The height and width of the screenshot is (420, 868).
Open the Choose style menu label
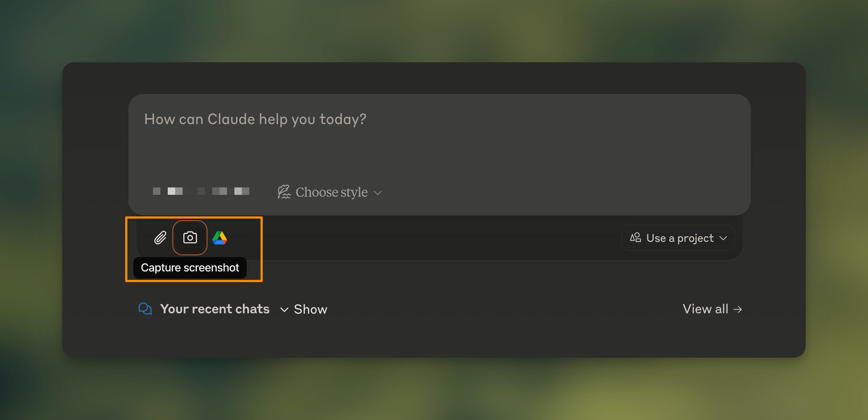332,192
